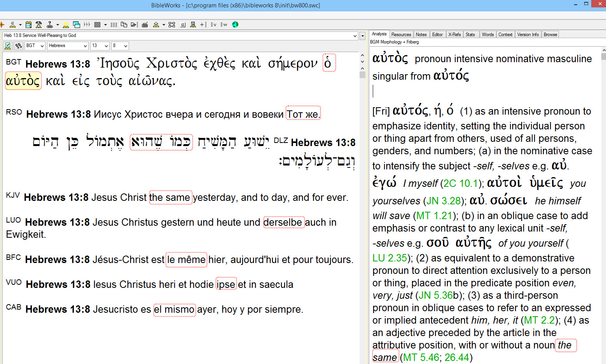The width and height of the screenshot is (606, 364).
Task: Switch to the X-Refs tab
Action: [x=454, y=35]
